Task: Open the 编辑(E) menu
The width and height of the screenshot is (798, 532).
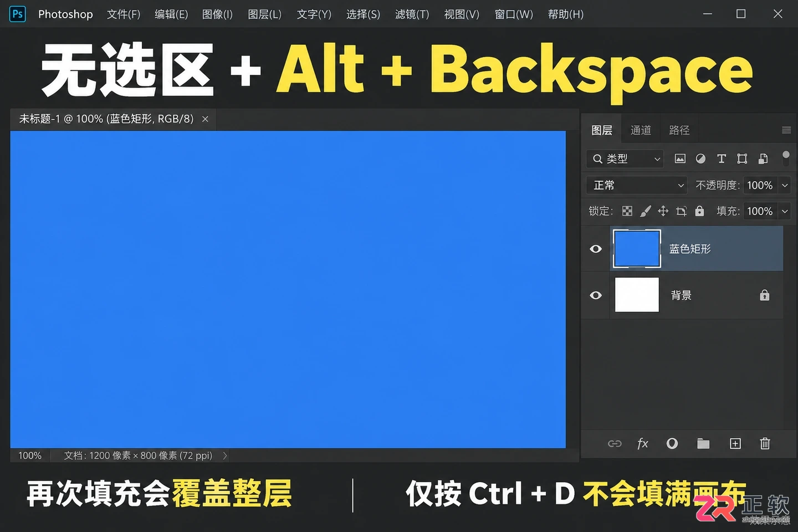Action: [x=171, y=14]
